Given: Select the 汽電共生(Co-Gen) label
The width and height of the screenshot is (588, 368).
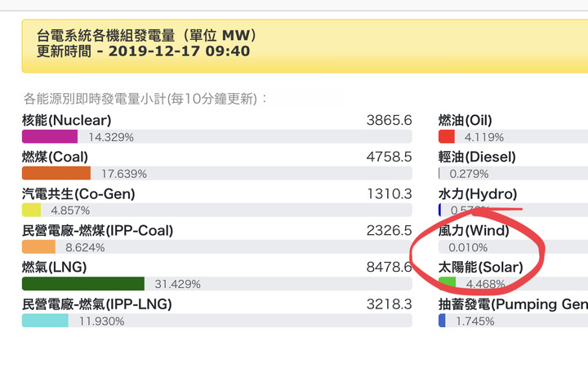Looking at the screenshot, I should tap(78, 193).
